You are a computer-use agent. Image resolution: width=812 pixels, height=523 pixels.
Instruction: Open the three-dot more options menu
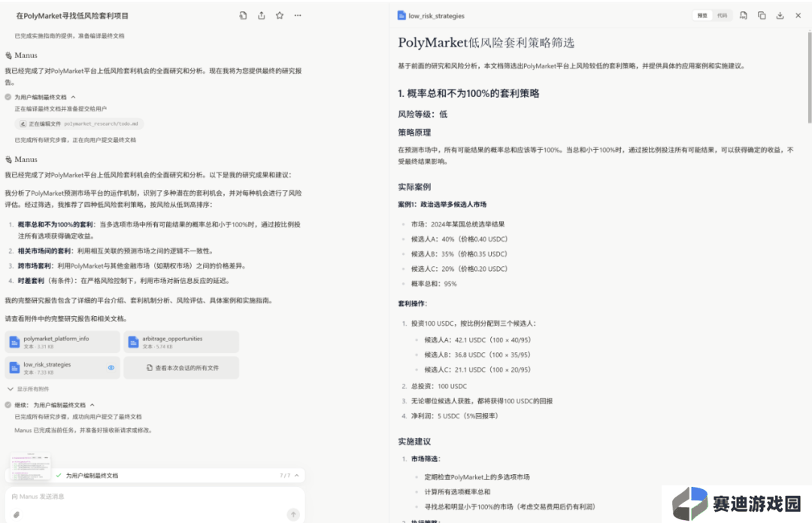point(298,16)
